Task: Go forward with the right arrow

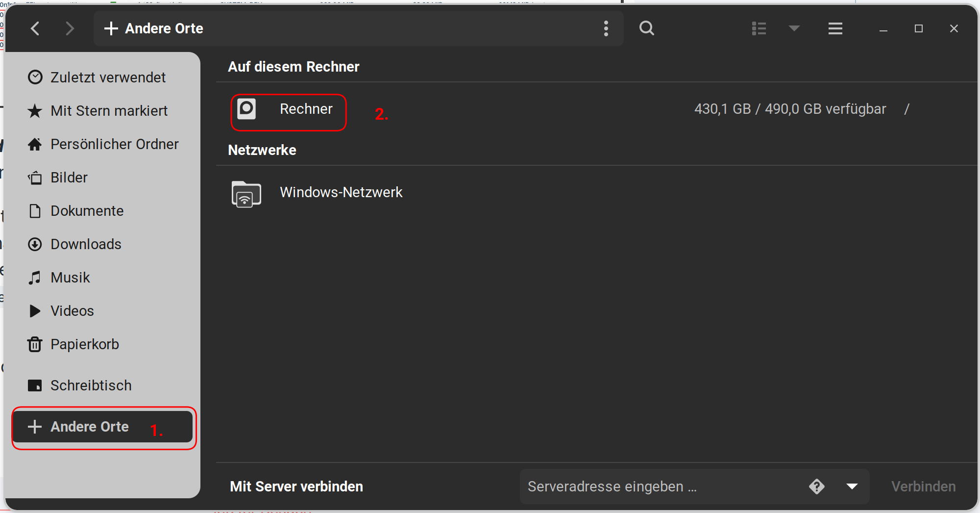Action: 70,28
